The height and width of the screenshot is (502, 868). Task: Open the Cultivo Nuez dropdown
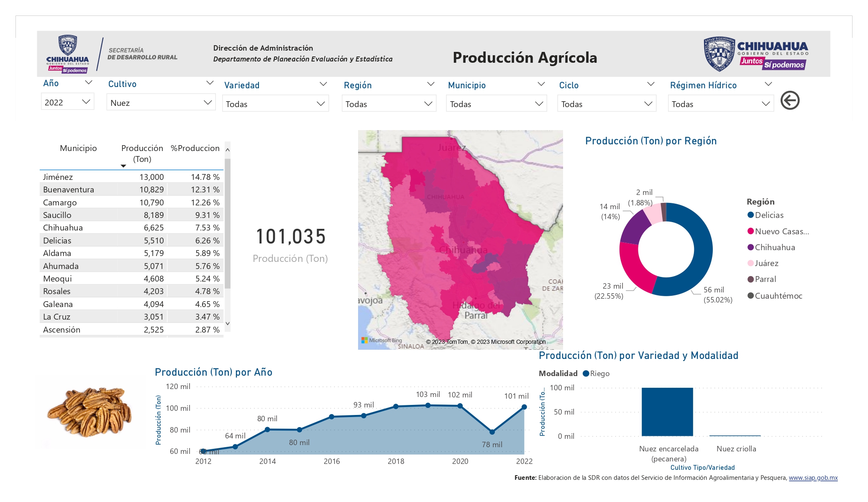[161, 102]
